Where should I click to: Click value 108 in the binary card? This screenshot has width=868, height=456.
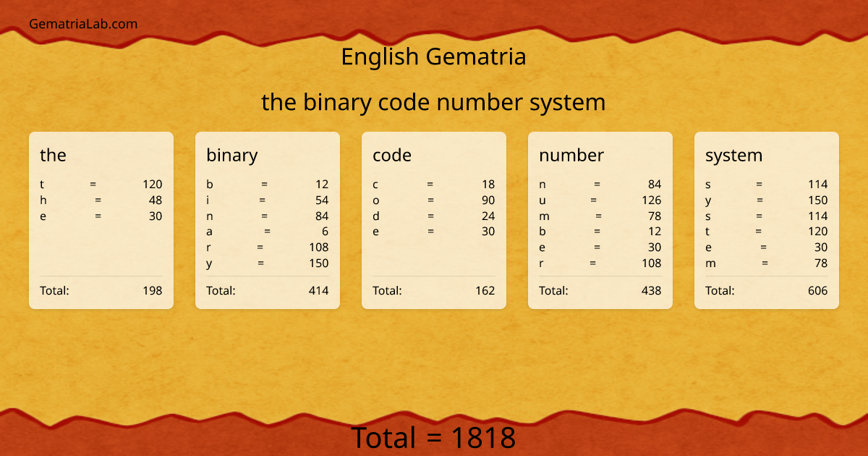(x=319, y=248)
